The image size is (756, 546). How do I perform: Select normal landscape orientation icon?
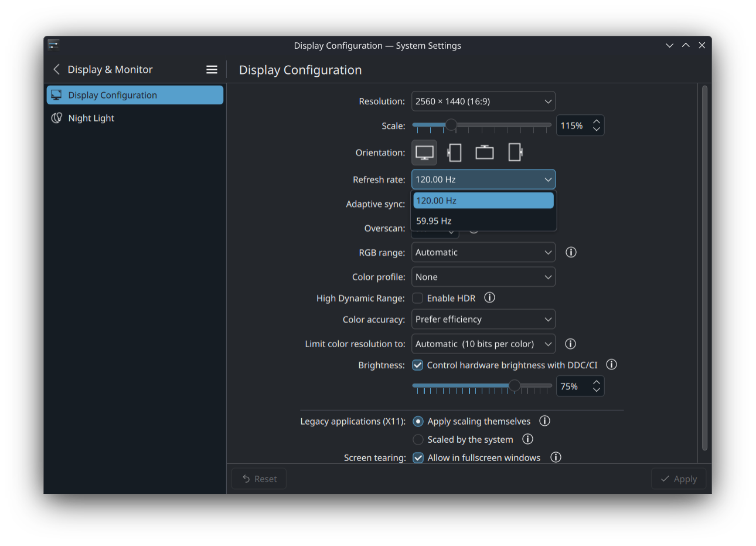pos(424,152)
